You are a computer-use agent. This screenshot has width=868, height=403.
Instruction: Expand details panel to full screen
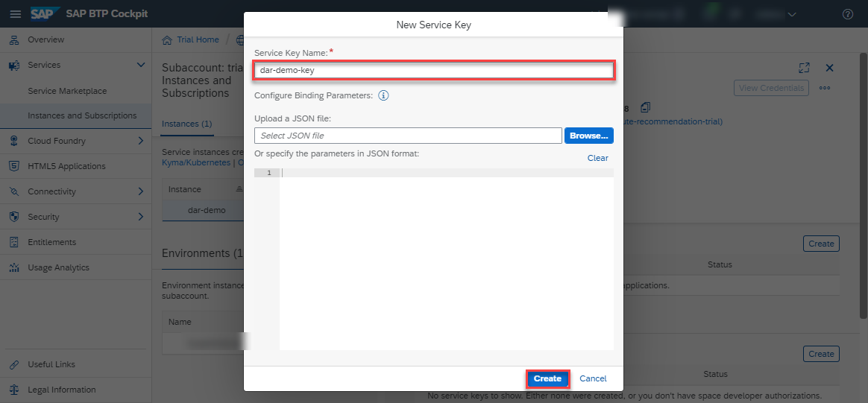point(805,68)
